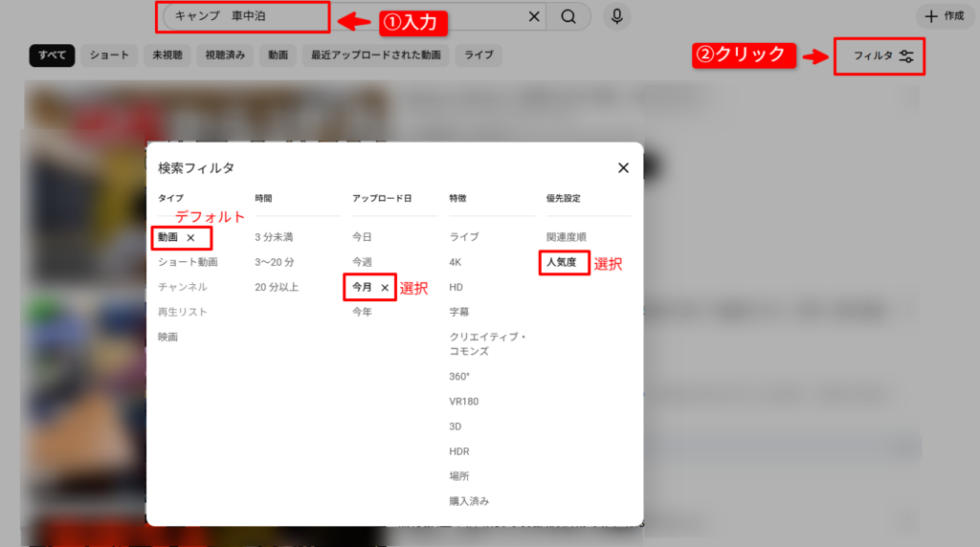980x547 pixels.
Task: Clear the search box with the X icon
Action: pyautogui.click(x=534, y=16)
